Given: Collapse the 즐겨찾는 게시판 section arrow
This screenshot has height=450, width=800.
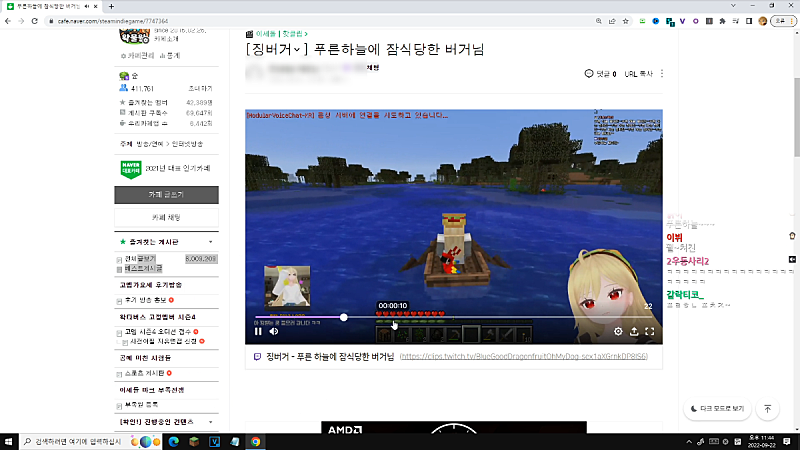Looking at the screenshot, I should (211, 242).
